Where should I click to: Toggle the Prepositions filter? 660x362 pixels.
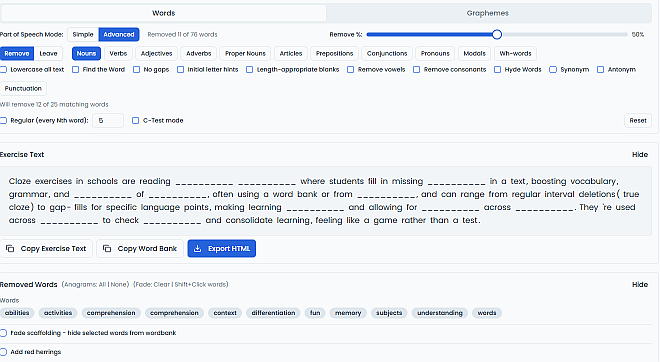pyautogui.click(x=335, y=53)
